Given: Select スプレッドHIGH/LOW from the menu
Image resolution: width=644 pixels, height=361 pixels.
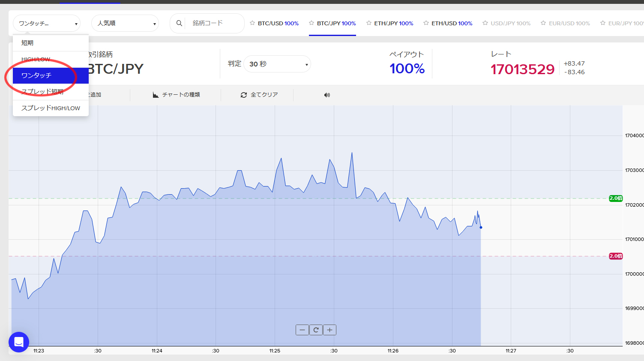Looking at the screenshot, I should [x=51, y=108].
